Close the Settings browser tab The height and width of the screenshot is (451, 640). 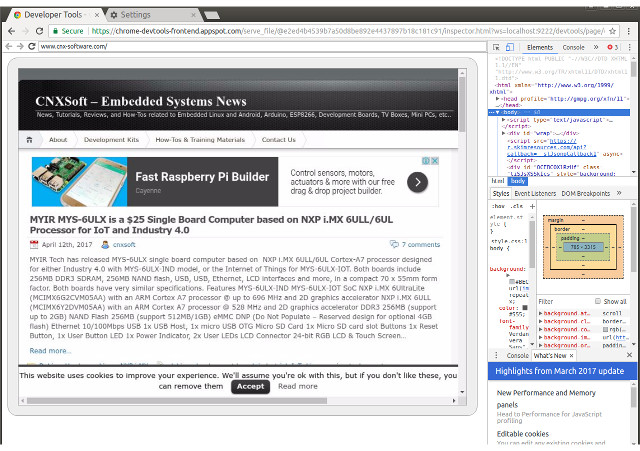point(193,15)
